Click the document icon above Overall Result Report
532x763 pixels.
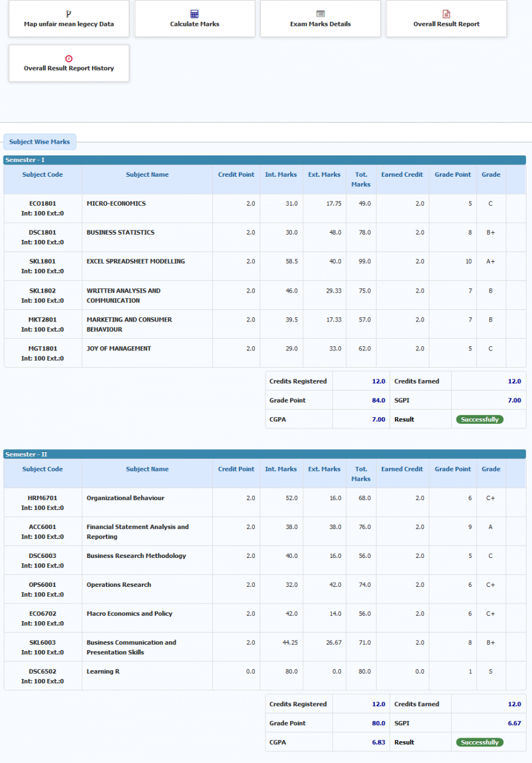tap(446, 14)
